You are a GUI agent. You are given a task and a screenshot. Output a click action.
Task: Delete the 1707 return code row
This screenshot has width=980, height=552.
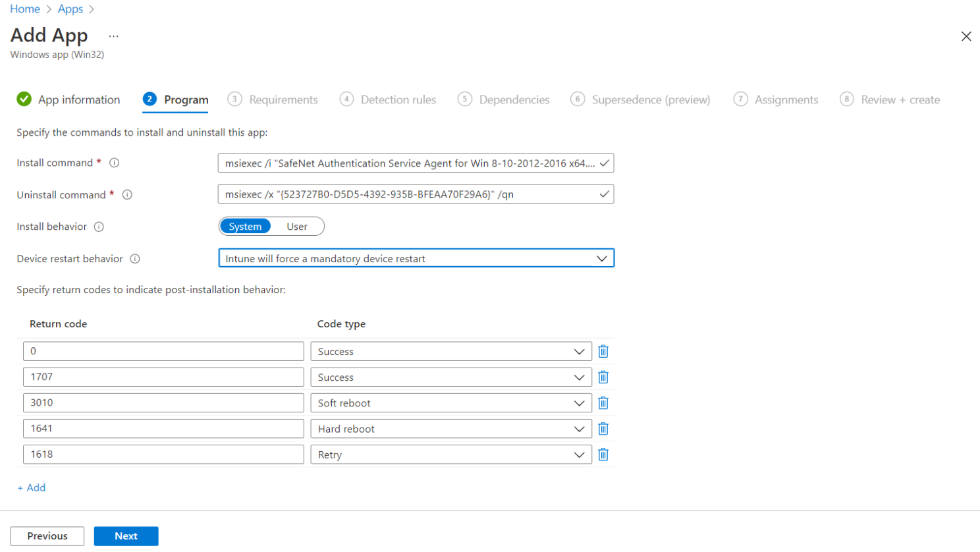(x=603, y=377)
